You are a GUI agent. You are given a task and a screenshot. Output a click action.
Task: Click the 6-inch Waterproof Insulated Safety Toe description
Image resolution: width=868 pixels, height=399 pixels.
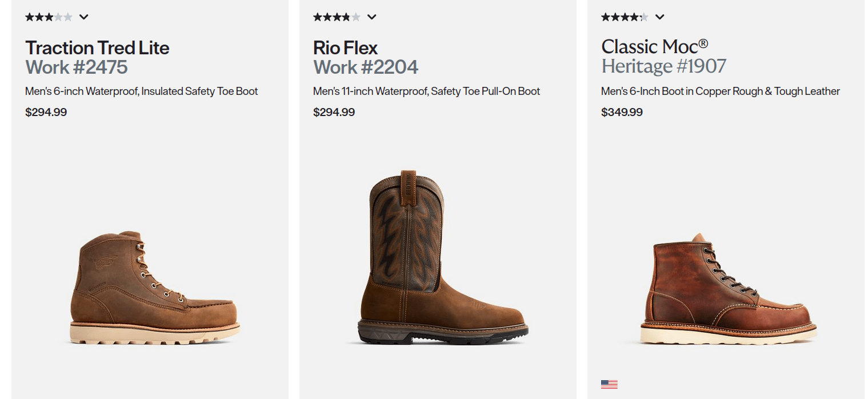[142, 91]
